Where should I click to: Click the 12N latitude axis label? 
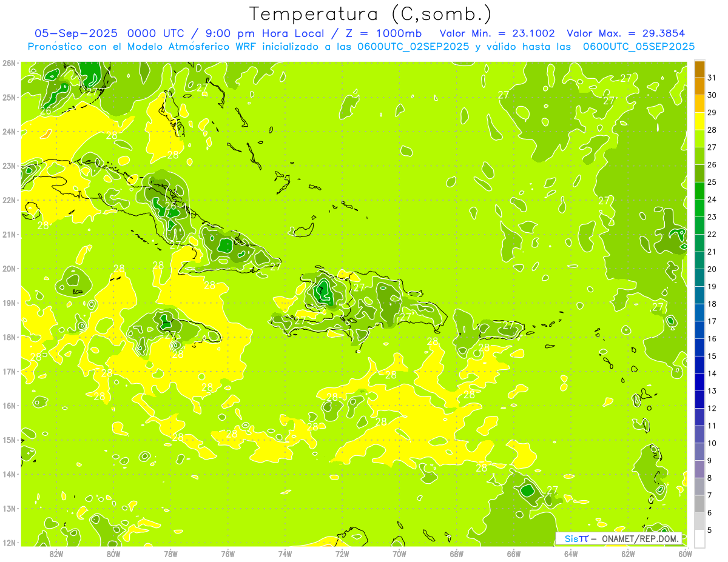pos(9,543)
